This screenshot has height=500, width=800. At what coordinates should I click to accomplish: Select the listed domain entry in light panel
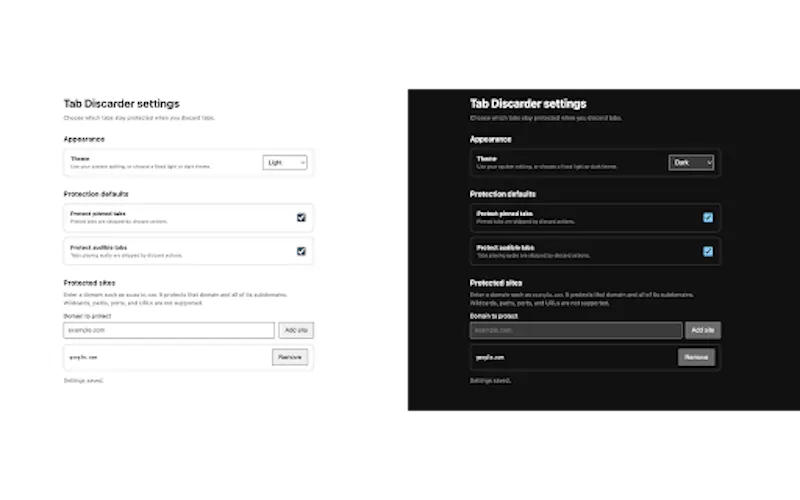[83, 357]
